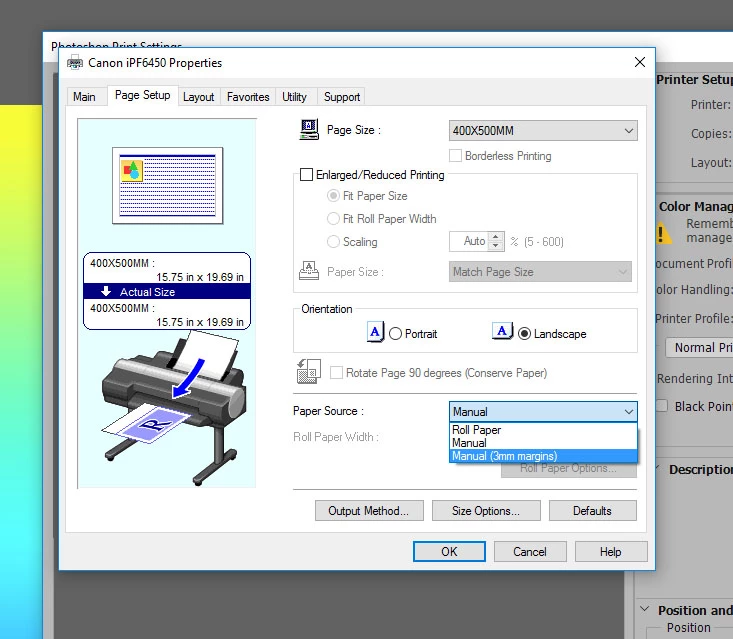Click the Cancel button

[x=530, y=552]
